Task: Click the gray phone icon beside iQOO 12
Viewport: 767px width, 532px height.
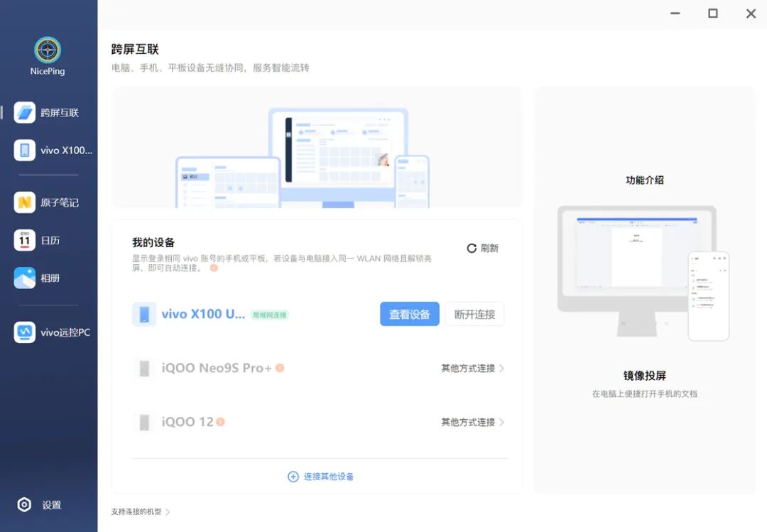Action: tap(144, 422)
